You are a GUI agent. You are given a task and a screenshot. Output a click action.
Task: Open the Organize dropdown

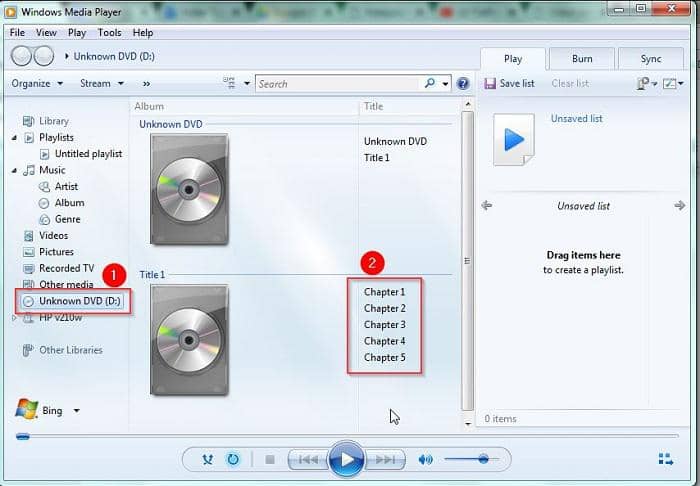point(37,84)
